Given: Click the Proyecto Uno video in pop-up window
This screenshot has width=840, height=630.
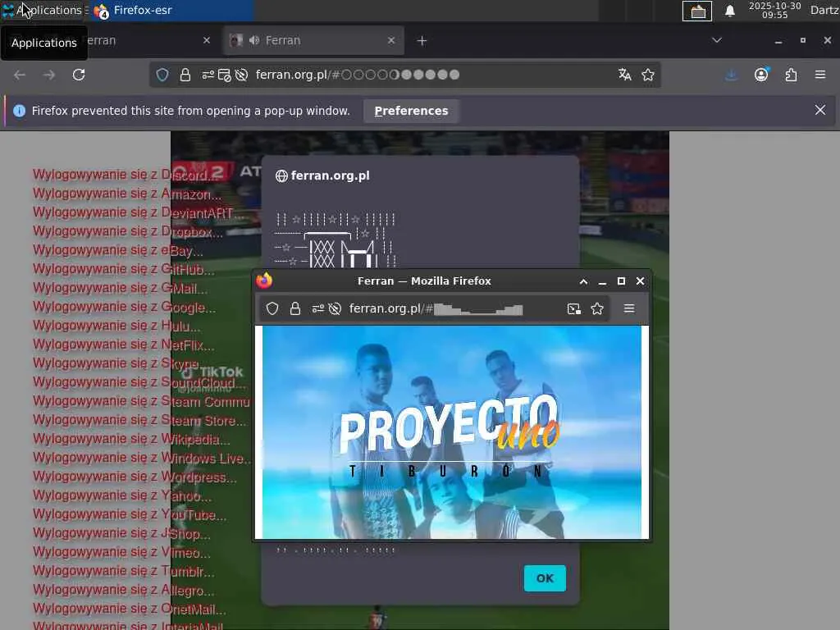Looking at the screenshot, I should click(452, 432).
